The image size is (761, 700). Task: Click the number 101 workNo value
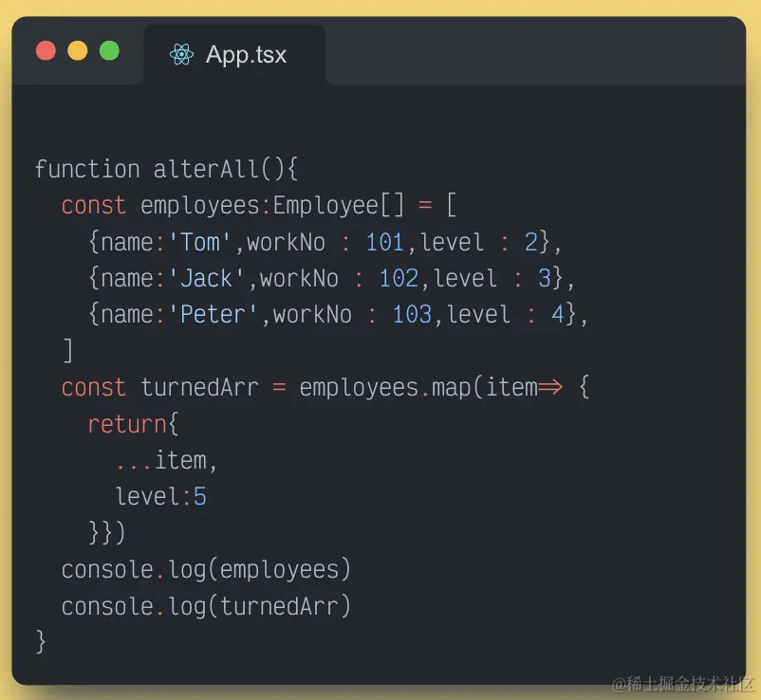[385, 242]
